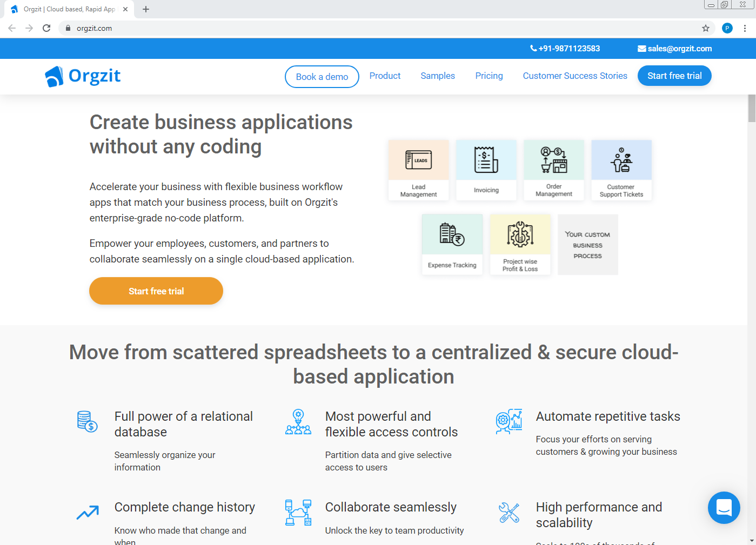Click the Orgzit logo
Screen dimensions: 756x545
83,76
